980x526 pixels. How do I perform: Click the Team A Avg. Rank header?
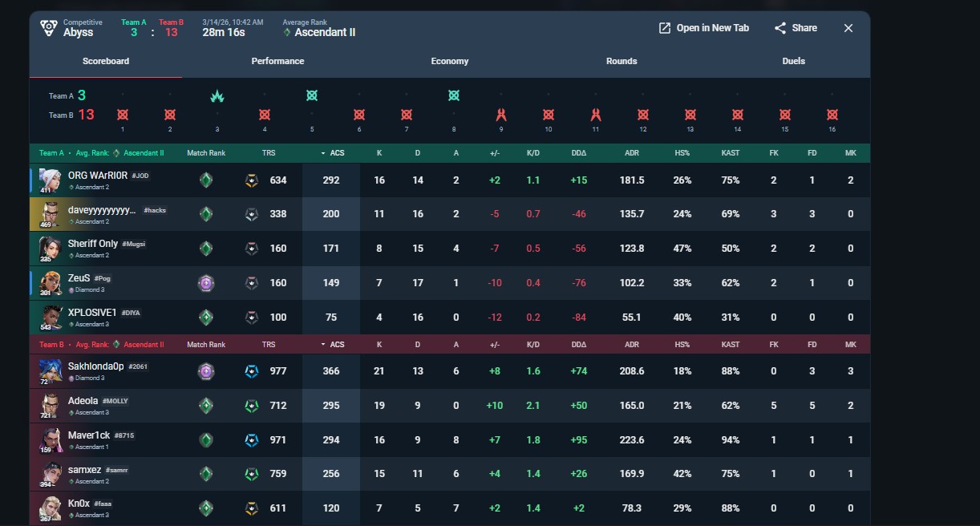coord(102,153)
